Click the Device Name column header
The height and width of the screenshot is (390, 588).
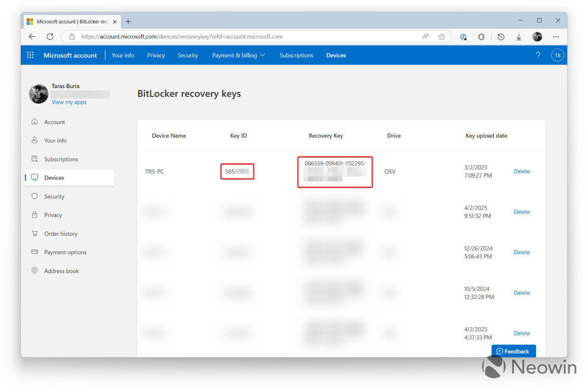click(x=169, y=136)
